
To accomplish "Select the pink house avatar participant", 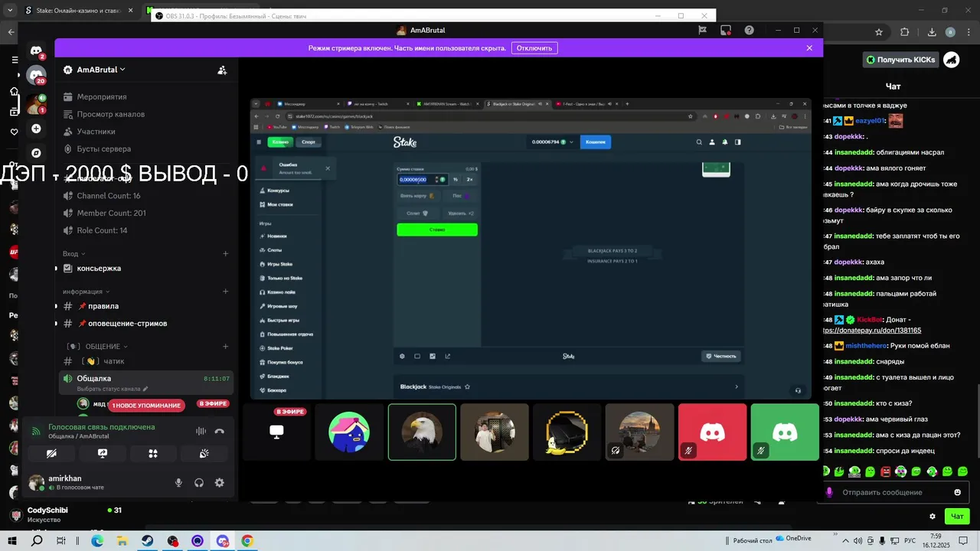I will coord(349,432).
